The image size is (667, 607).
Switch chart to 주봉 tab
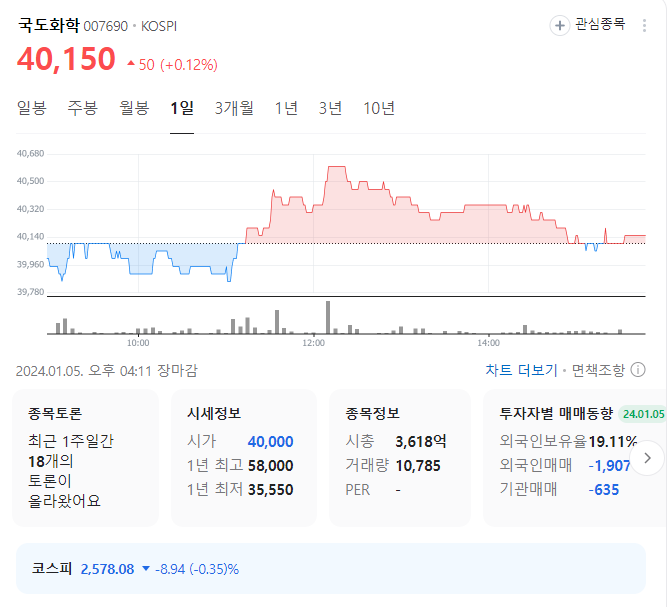83,108
